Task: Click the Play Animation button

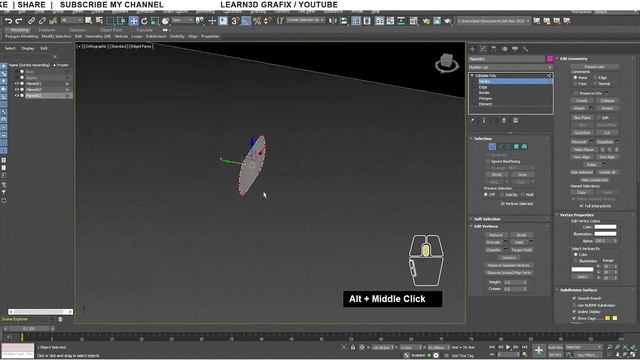Action: [x=508, y=347]
